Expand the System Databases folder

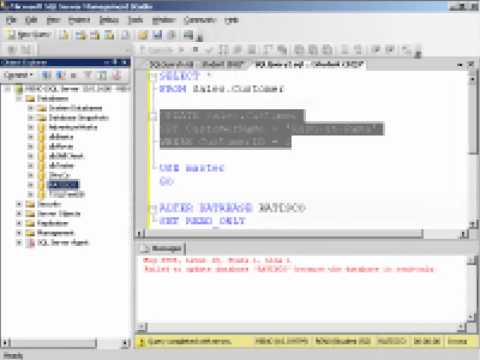[30, 108]
